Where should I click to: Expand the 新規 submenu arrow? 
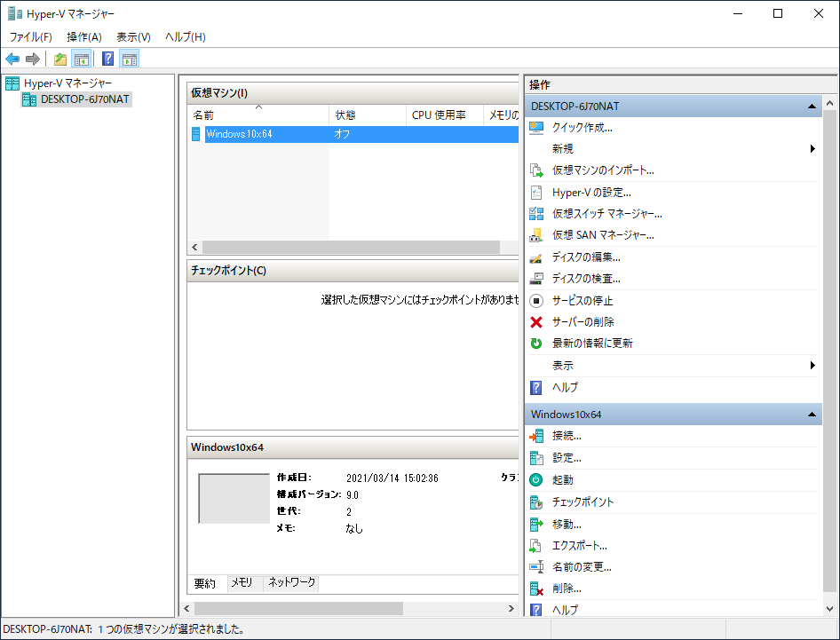click(x=812, y=149)
